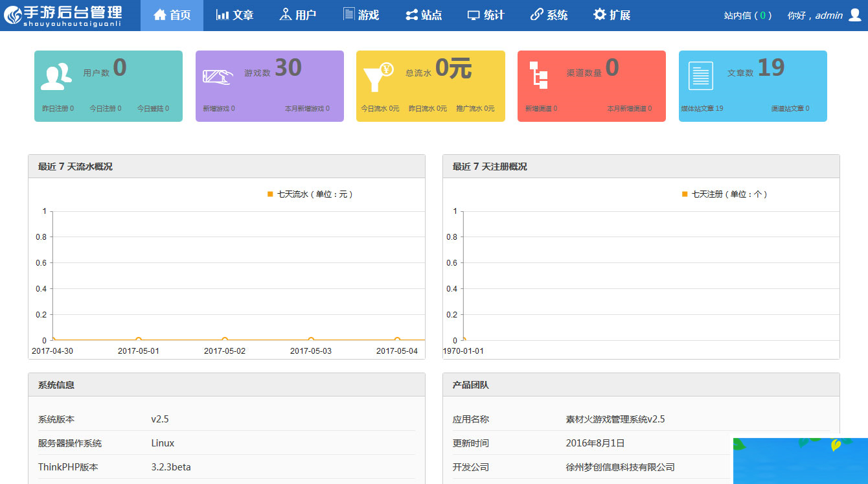Open the 站点 menu
The image size is (868, 484).
click(x=424, y=14)
